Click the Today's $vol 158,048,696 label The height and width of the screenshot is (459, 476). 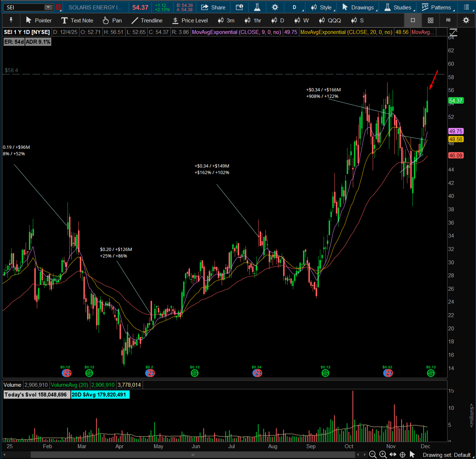(x=37, y=395)
